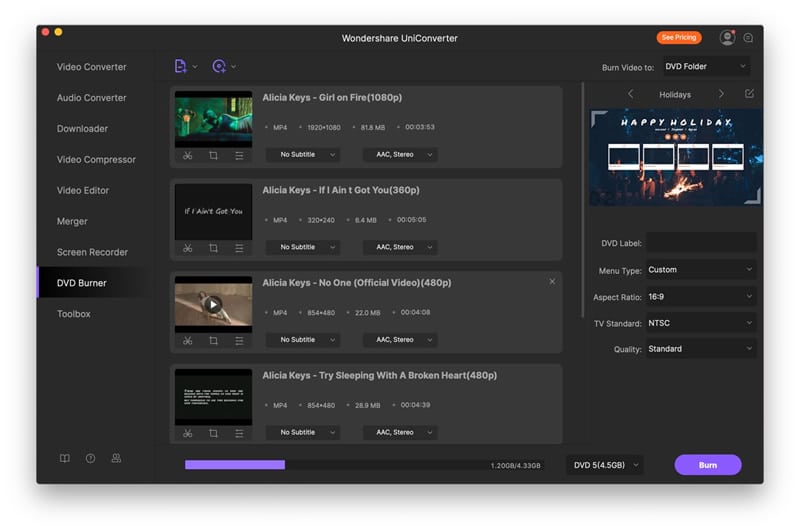Crop Try Sleeping With A Broken Heart video
800x532 pixels.
[213, 434]
